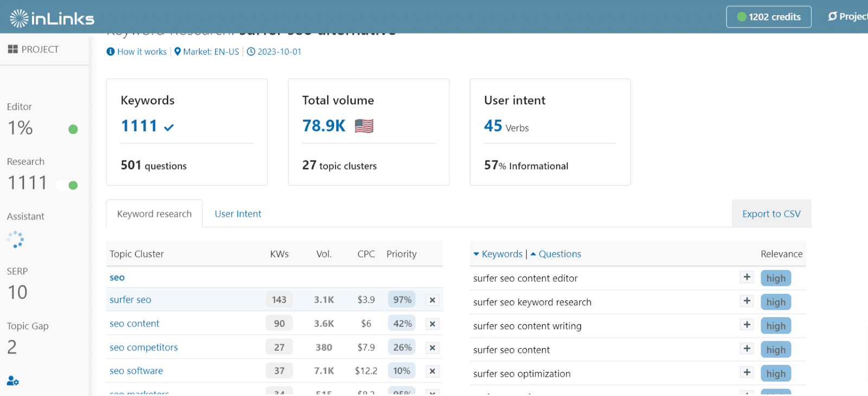
Task: Click the Topic Cluster column header
Action: coord(137,254)
